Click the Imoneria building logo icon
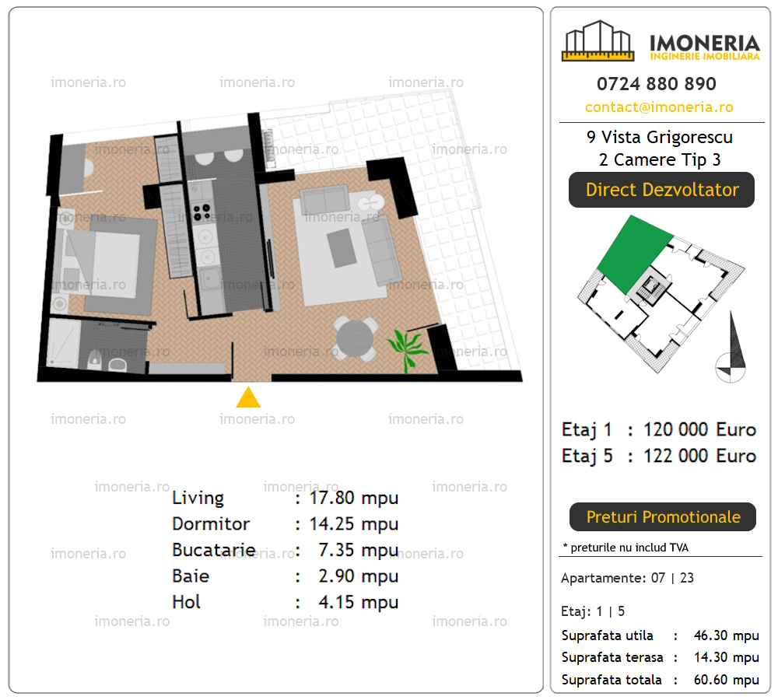The height and width of the screenshot is (700, 778). (598, 41)
